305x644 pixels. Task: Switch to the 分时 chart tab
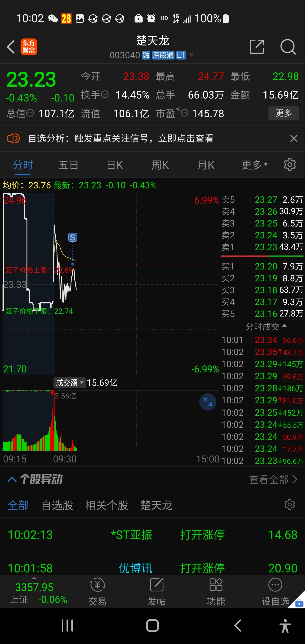[x=23, y=165]
